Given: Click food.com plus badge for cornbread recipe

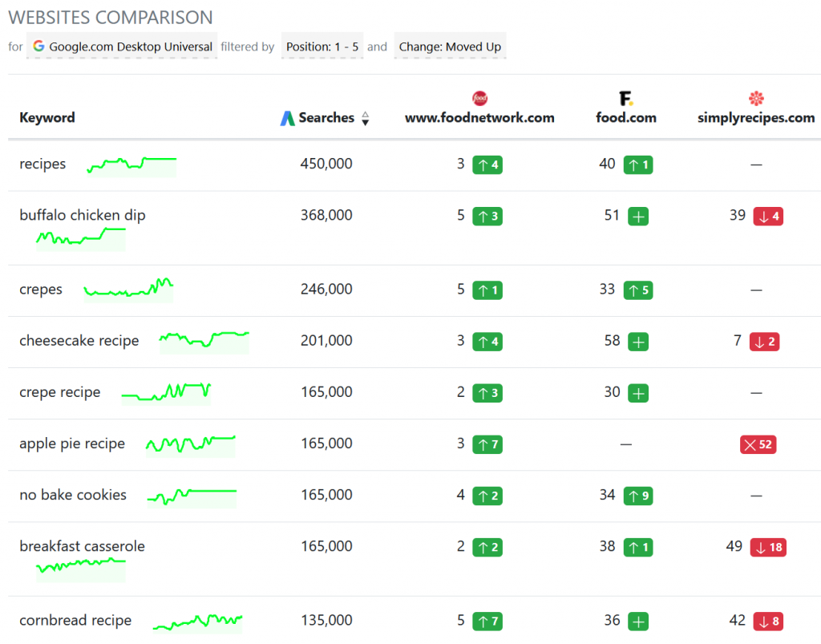Looking at the screenshot, I should [638, 622].
